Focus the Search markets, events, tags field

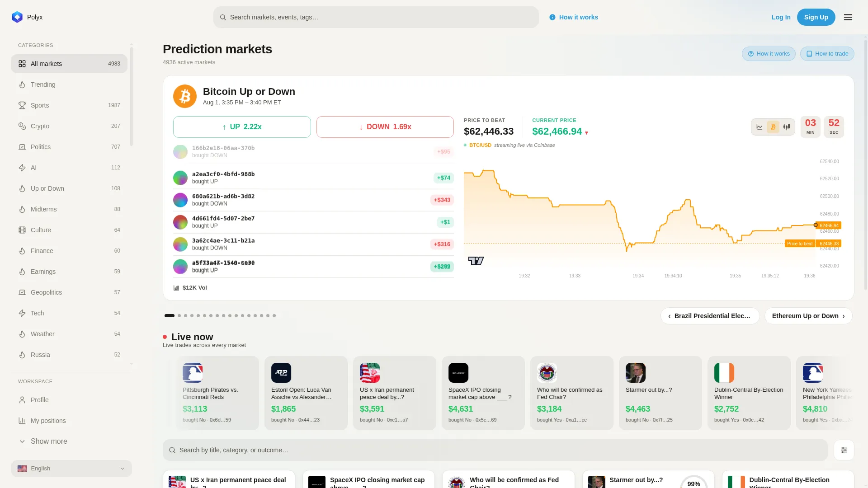376,17
